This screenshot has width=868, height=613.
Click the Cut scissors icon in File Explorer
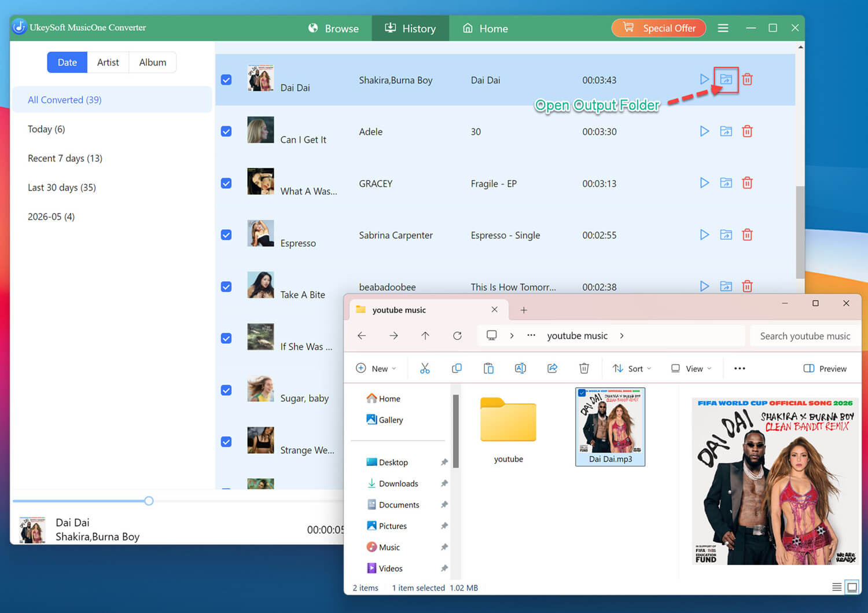[425, 368]
